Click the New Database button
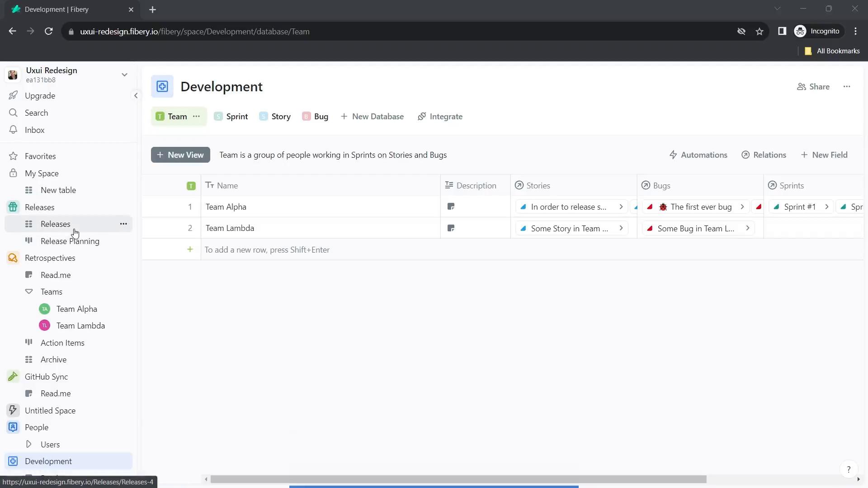 373,116
